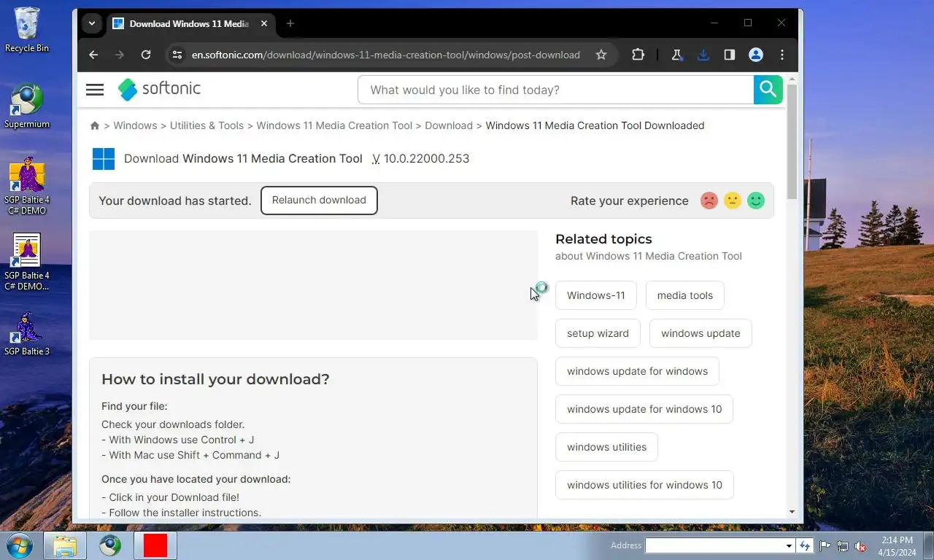Open site information icon in address bar
Image resolution: width=934 pixels, height=560 pixels.
coord(177,55)
